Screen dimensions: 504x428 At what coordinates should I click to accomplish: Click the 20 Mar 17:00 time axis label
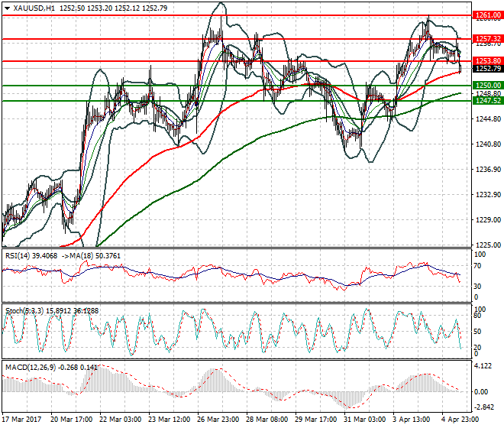point(71,420)
